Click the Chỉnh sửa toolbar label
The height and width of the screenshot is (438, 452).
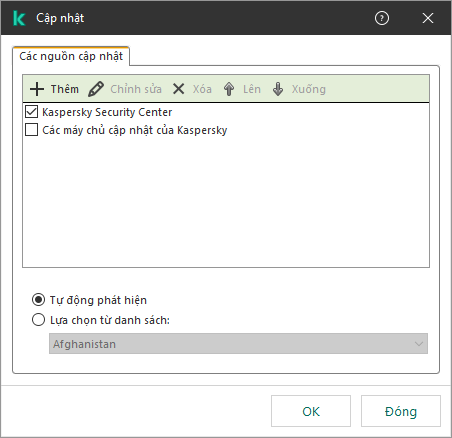[x=136, y=89]
